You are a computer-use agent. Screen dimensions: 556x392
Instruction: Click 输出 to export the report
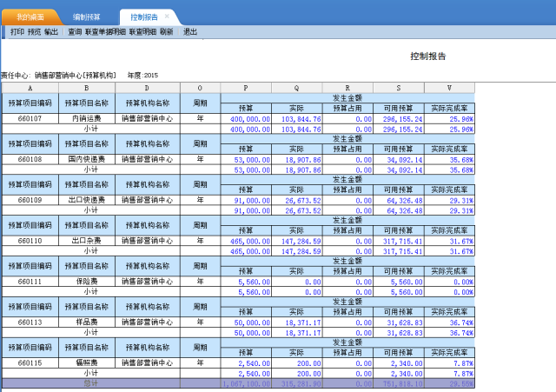pos(51,31)
